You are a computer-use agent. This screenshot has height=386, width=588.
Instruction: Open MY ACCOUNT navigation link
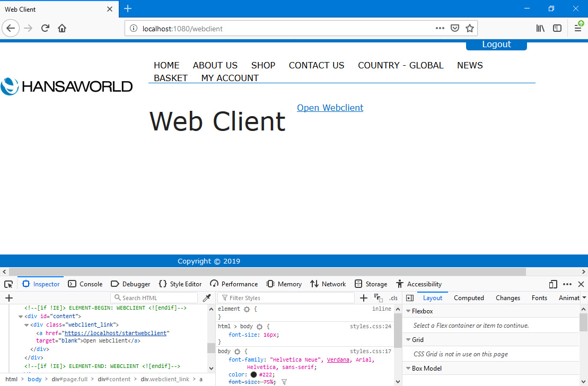point(230,78)
